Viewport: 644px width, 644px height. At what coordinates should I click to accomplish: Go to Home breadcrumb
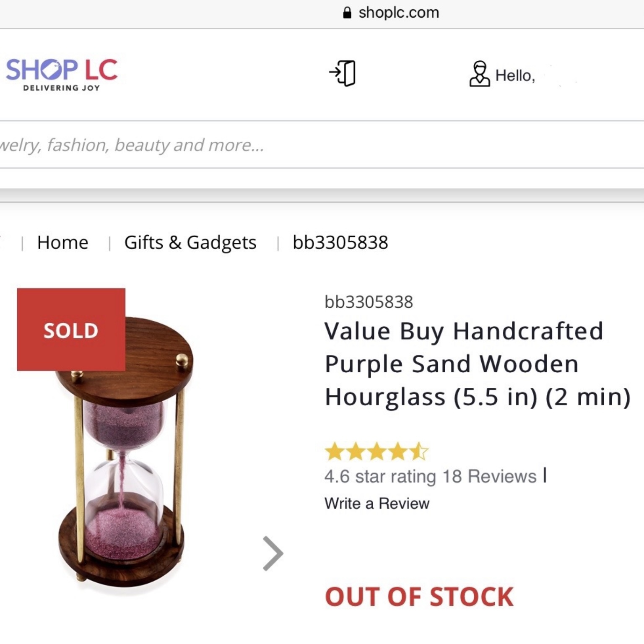tap(63, 242)
